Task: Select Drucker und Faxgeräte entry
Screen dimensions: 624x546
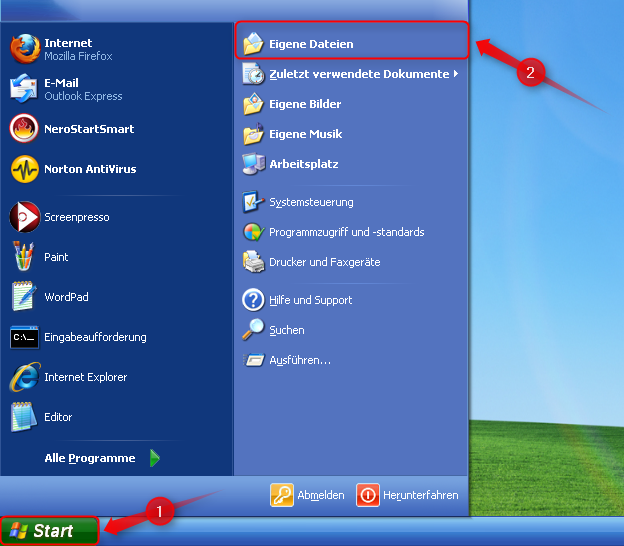Action: [x=351, y=262]
